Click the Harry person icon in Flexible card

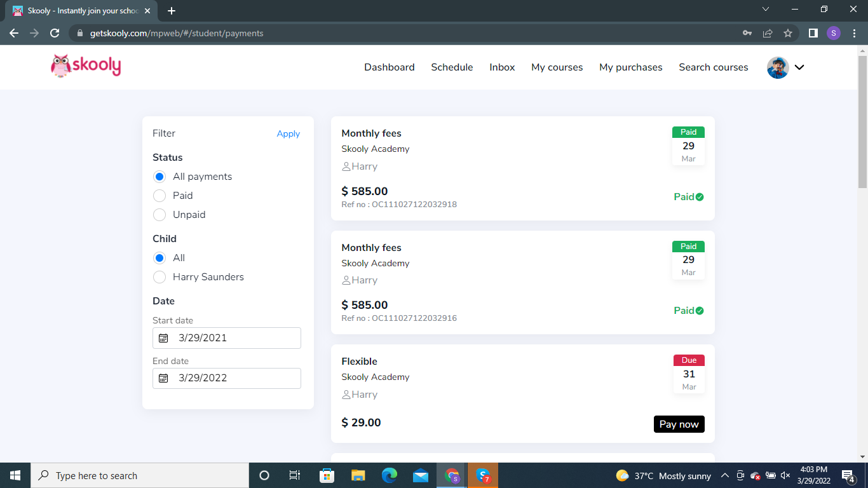coord(346,395)
